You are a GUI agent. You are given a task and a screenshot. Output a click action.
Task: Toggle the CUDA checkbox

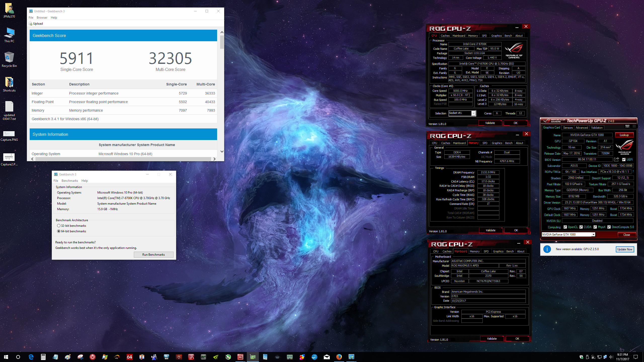[581, 227]
